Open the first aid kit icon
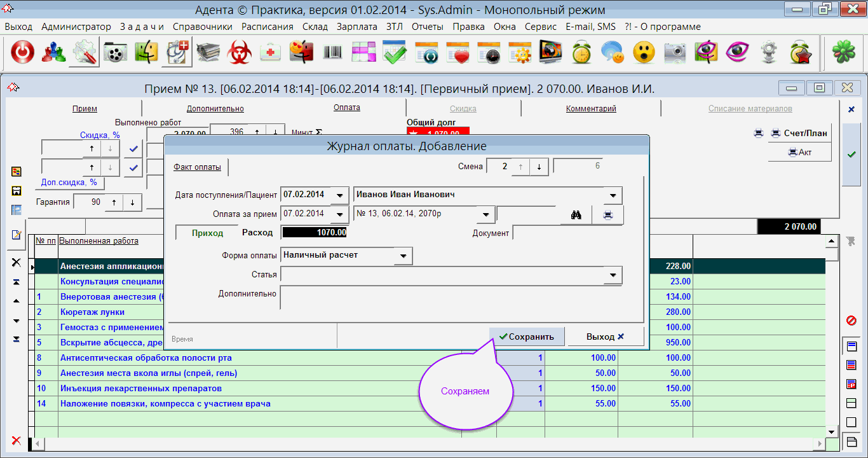Screen dimensions: 868x458 [x=271, y=53]
